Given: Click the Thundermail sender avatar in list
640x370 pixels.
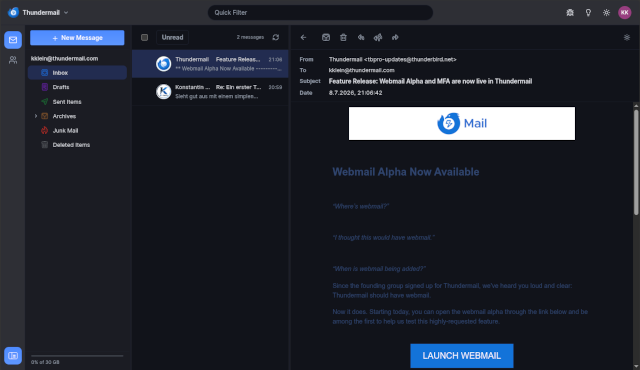Looking at the screenshot, I should point(164,64).
